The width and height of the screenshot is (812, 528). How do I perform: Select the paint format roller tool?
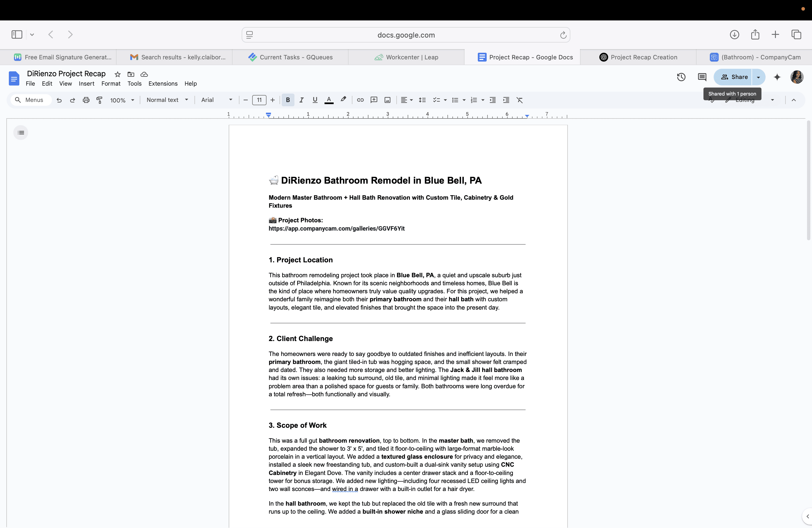tap(99, 100)
